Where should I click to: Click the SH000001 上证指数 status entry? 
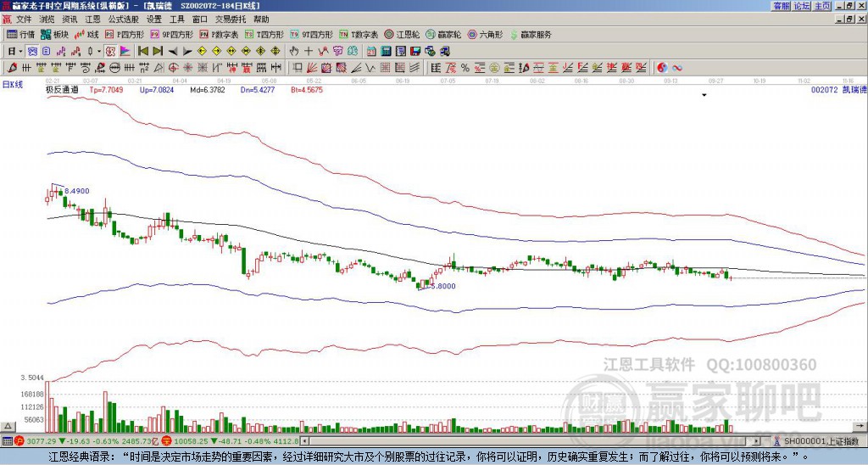(x=821, y=441)
